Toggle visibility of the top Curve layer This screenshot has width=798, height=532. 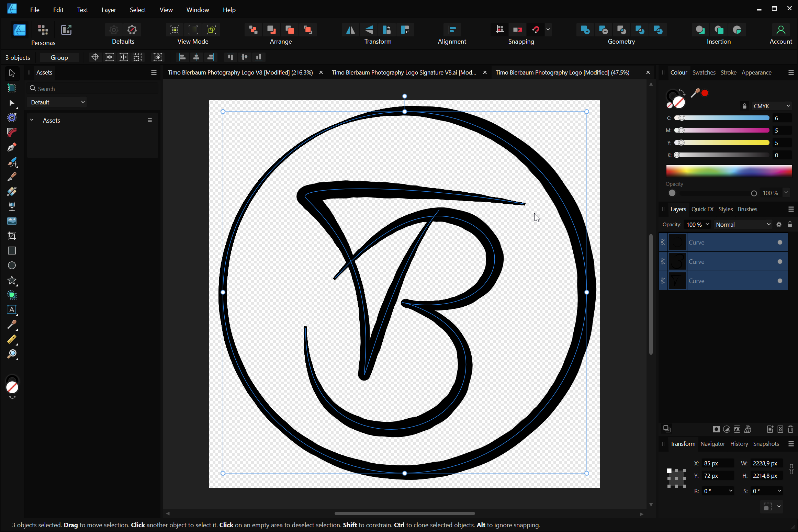point(780,242)
